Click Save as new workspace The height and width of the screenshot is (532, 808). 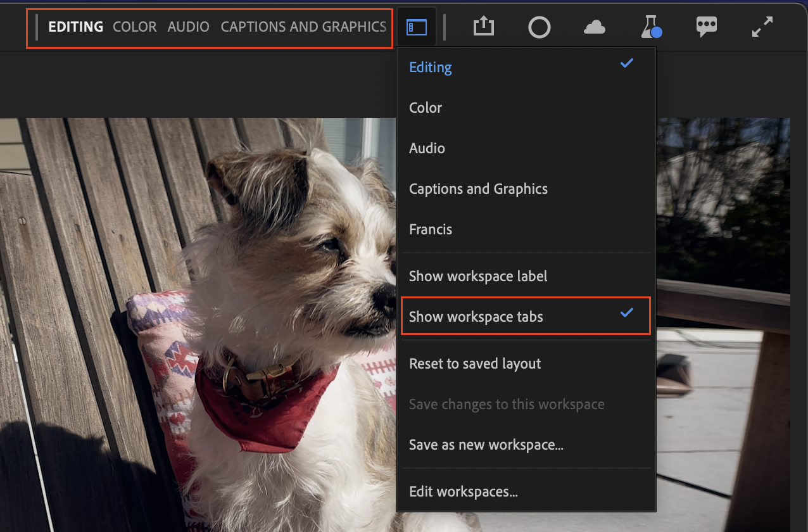(486, 444)
